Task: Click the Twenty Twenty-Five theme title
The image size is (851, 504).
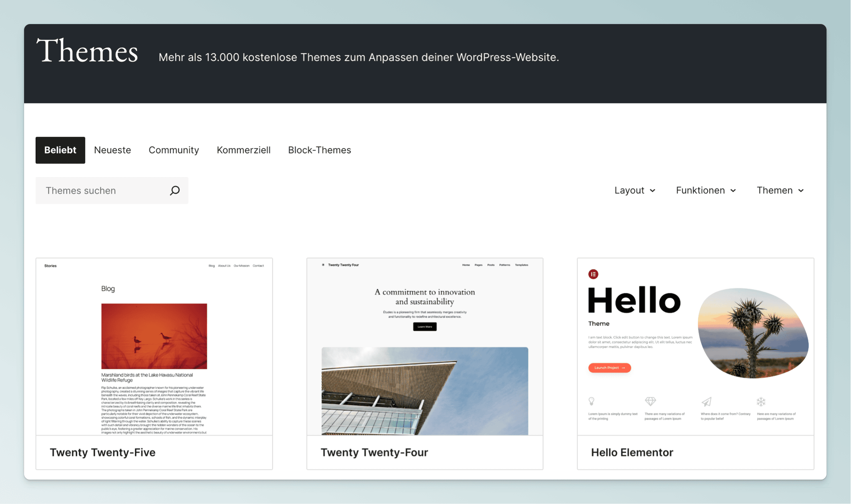Action: (x=102, y=452)
